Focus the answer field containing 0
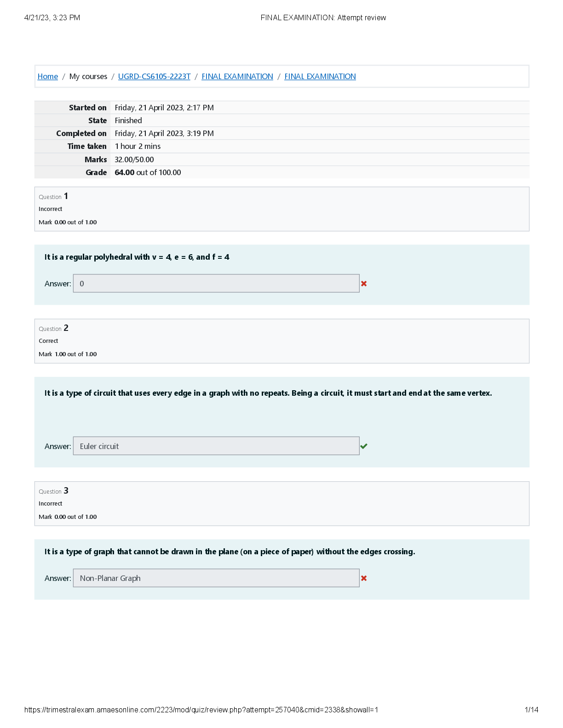 (x=216, y=284)
